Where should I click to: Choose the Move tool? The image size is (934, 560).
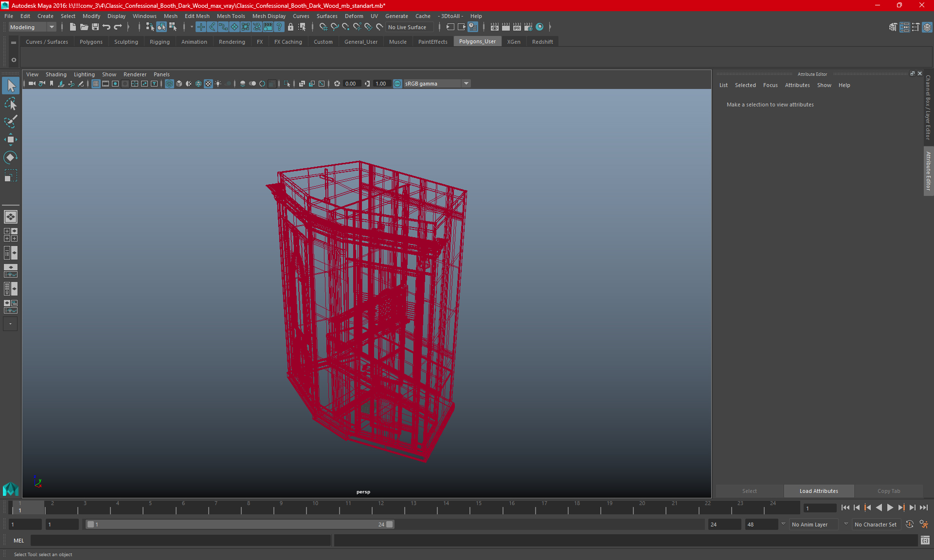(x=11, y=140)
